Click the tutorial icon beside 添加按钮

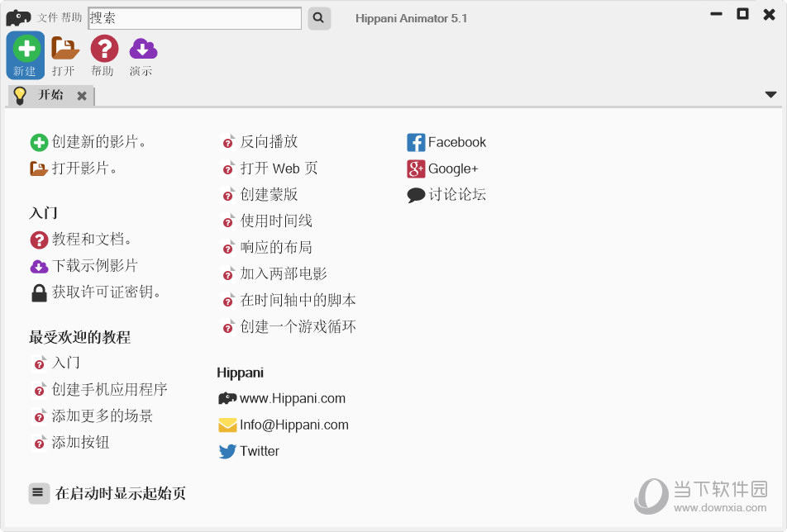(39, 444)
